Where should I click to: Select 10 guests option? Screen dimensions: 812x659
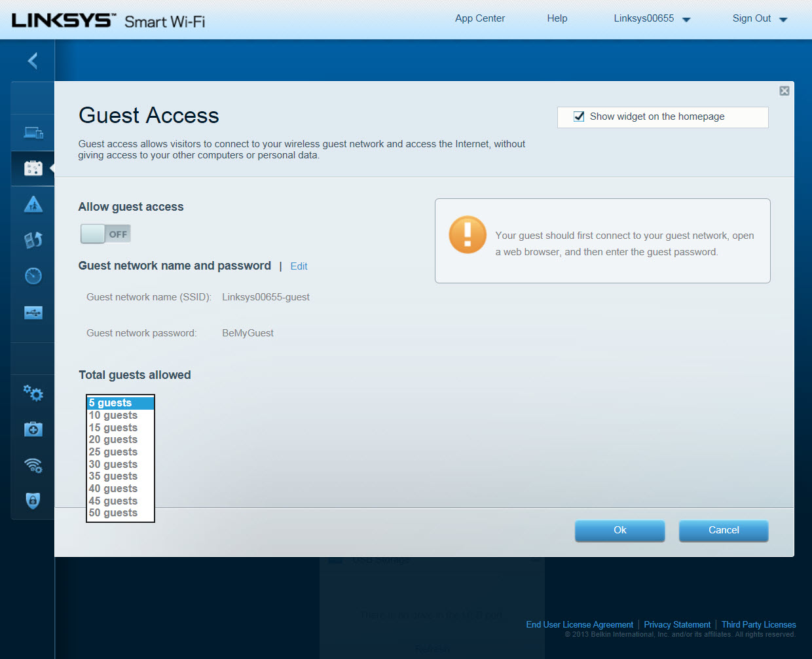coord(120,416)
